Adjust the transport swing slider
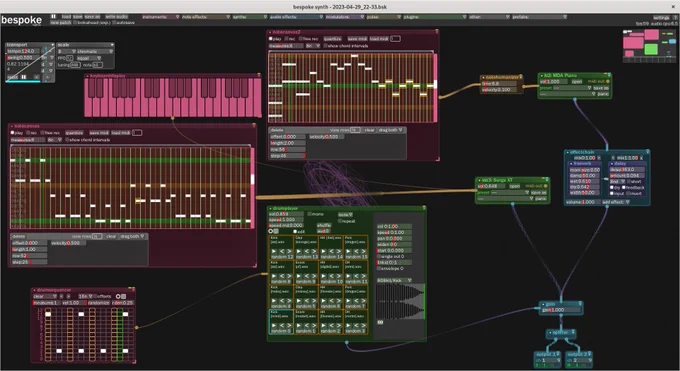Screen dimensions: 680x371 pyautogui.click(x=23, y=57)
